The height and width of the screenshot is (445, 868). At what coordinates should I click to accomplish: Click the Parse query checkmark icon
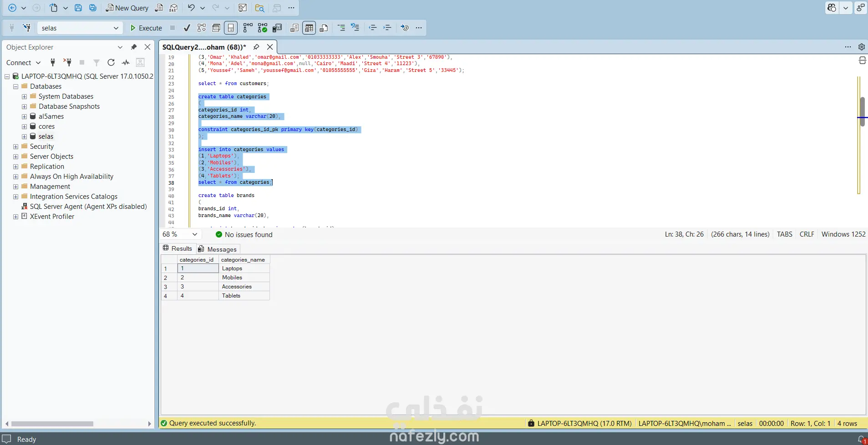[x=187, y=28]
